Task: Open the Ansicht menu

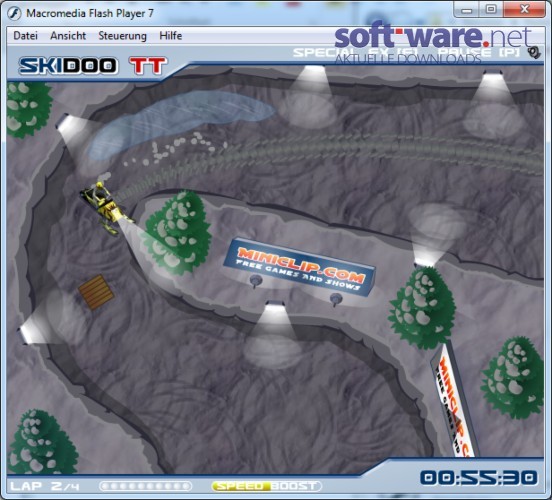Action: click(68, 36)
